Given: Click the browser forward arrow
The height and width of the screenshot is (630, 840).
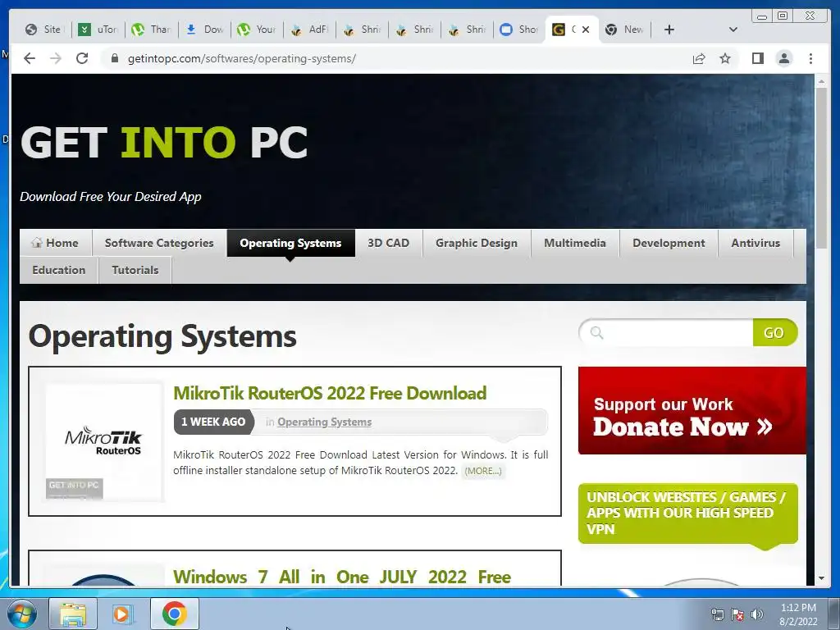Looking at the screenshot, I should point(56,58).
